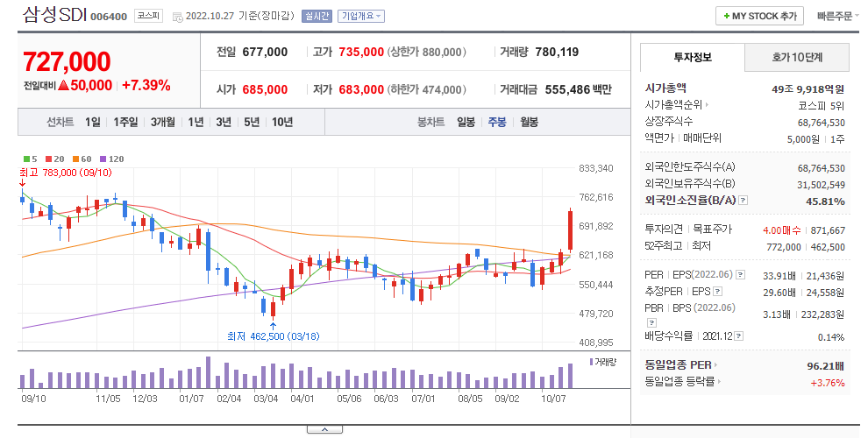Click the 거래량 value 780,119
Screen dimensions: 868x438
click(557, 52)
